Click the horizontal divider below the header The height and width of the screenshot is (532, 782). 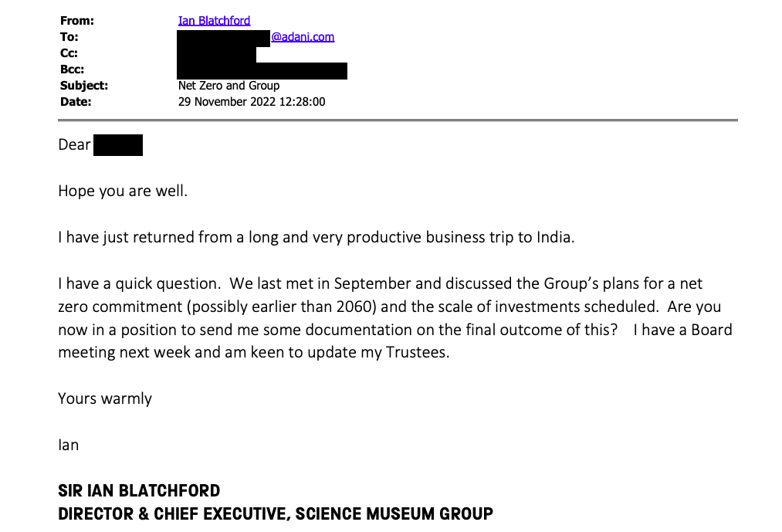pos(398,120)
